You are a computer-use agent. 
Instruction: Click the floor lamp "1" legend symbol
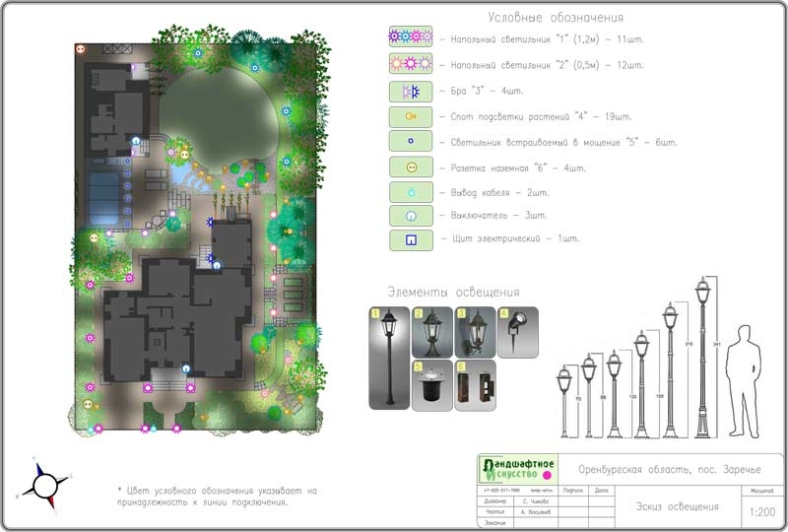click(x=411, y=36)
